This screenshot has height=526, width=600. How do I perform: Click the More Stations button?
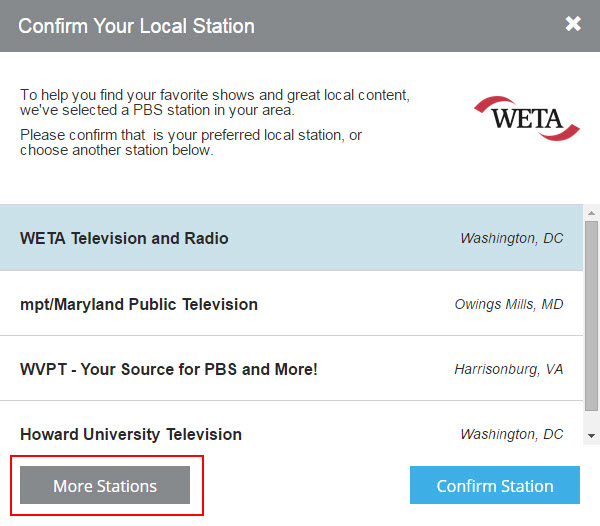pyautogui.click(x=105, y=485)
